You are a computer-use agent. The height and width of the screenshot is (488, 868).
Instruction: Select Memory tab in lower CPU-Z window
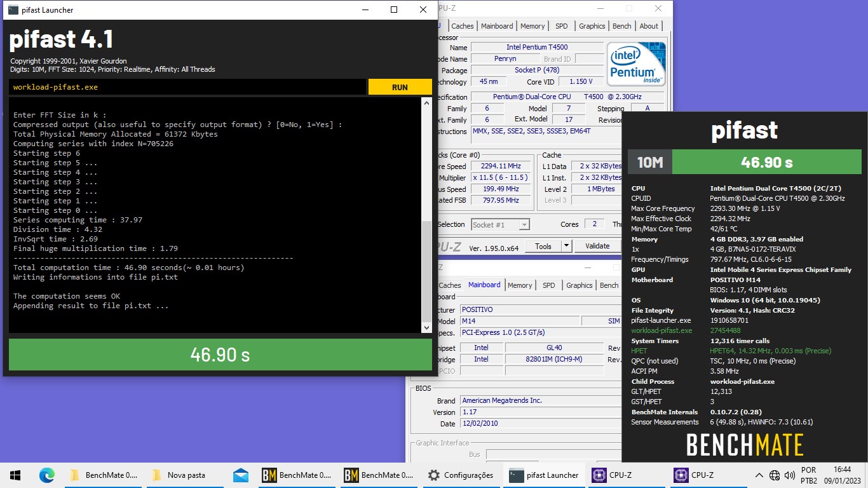point(520,285)
